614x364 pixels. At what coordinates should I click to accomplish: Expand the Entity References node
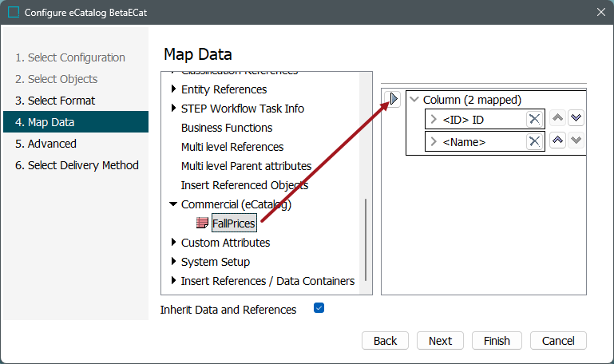[174, 89]
